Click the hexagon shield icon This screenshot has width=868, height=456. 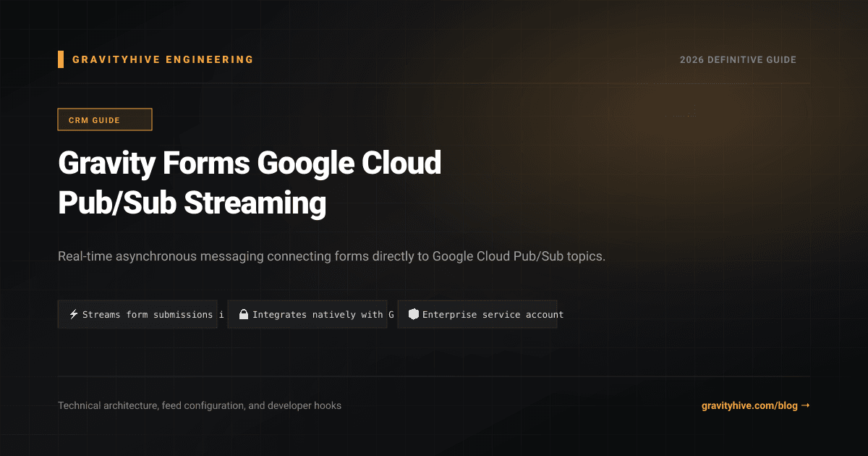point(414,315)
